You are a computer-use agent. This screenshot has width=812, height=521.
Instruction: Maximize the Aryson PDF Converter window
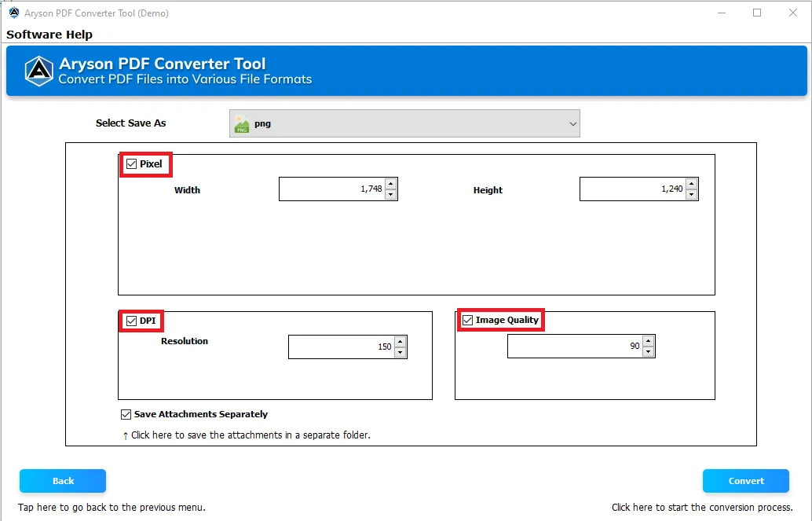[x=757, y=13]
